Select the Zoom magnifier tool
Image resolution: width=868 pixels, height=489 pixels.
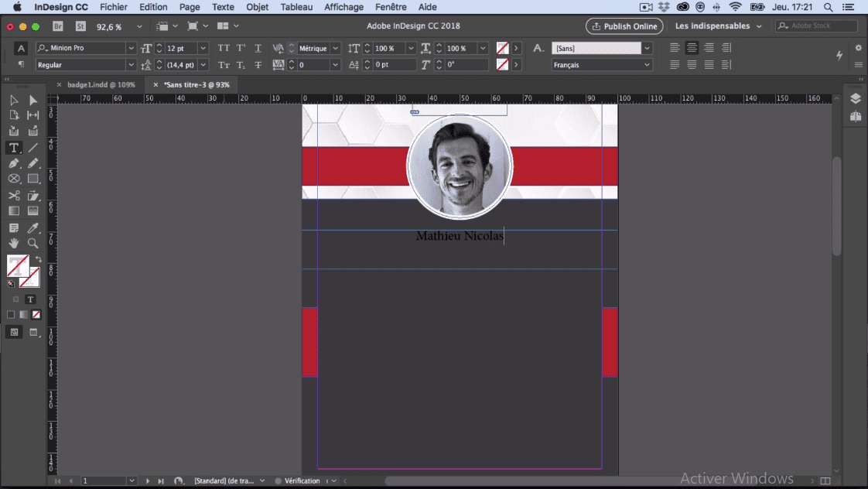pyautogui.click(x=32, y=244)
